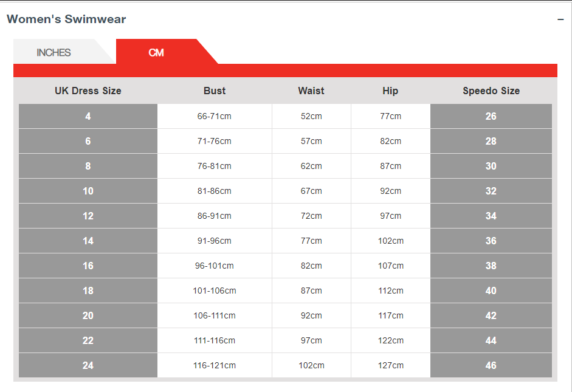Click the Bust column header
This screenshot has height=392, width=572.
215,91
